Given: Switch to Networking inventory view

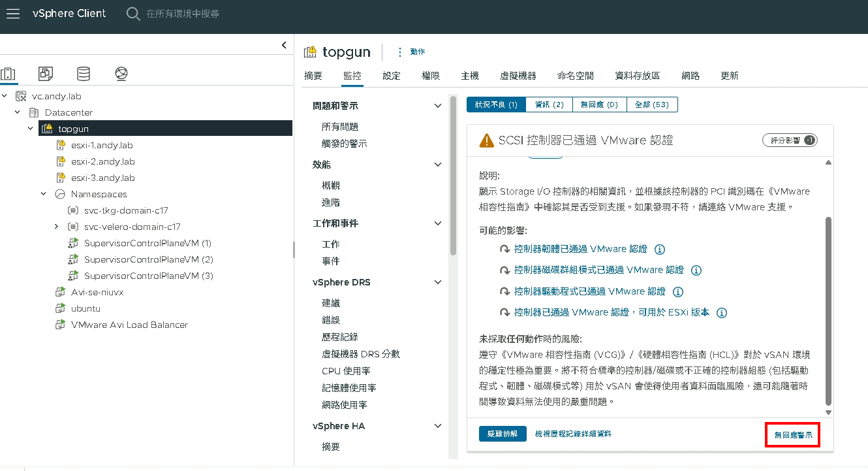Looking at the screenshot, I should point(121,74).
